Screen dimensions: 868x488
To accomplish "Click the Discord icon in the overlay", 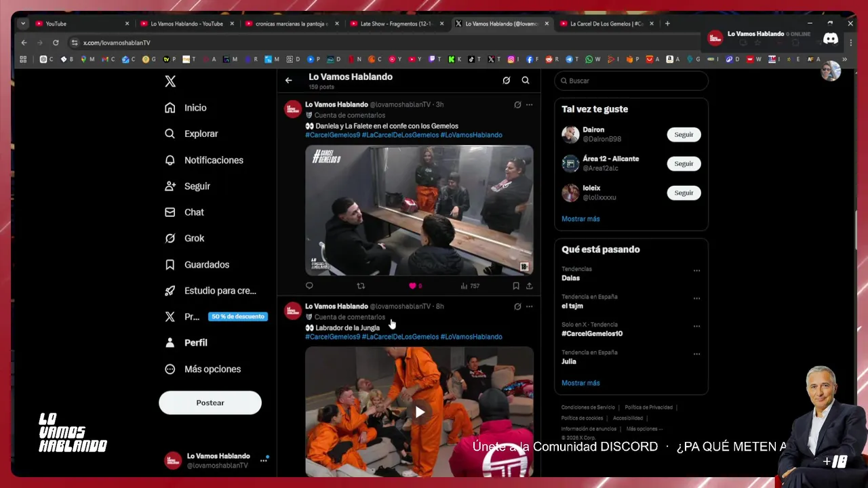I will click(x=831, y=39).
